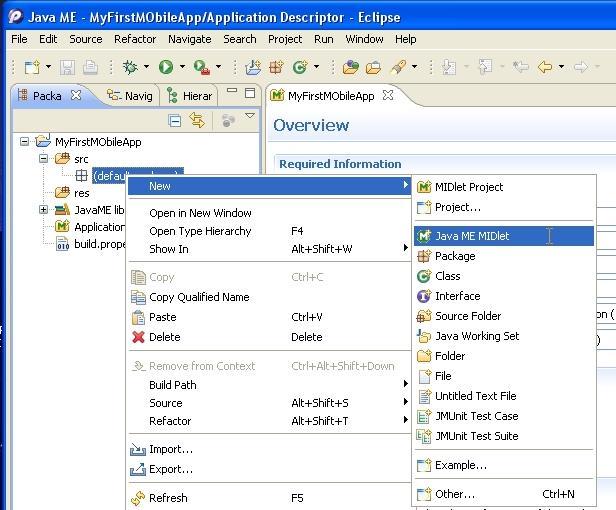Choose Package from New submenu
Viewport: 616px width, 510px height.
click(x=504, y=256)
